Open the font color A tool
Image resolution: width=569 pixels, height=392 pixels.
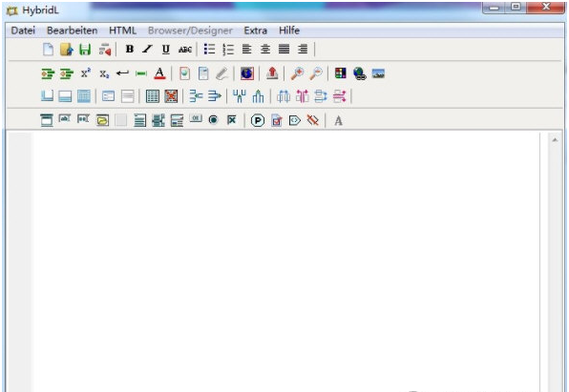[x=159, y=73]
